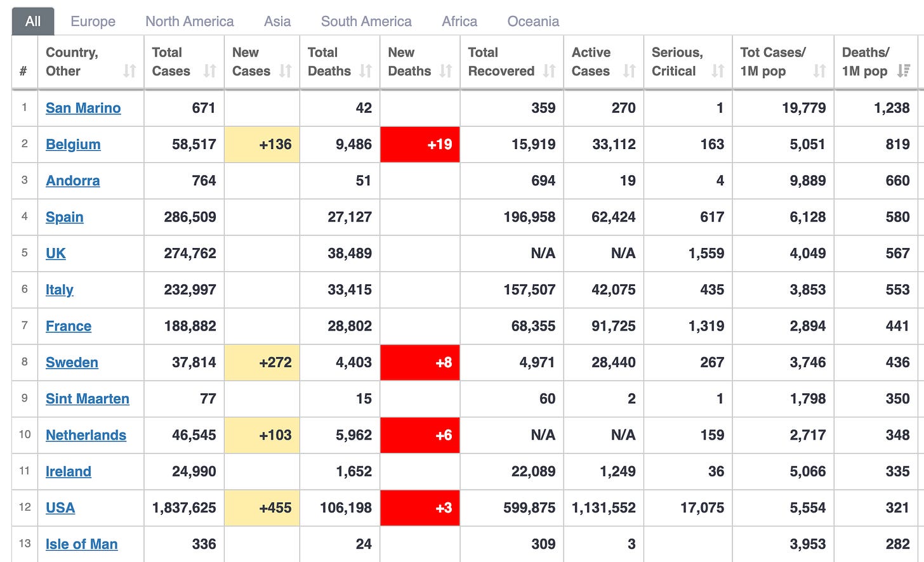Select France active cases value 91,725

[x=613, y=326]
